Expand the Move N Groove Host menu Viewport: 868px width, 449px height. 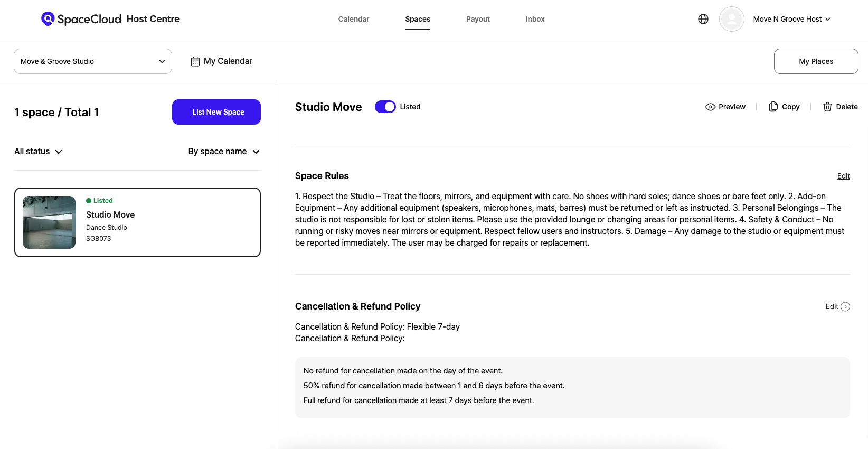792,19
